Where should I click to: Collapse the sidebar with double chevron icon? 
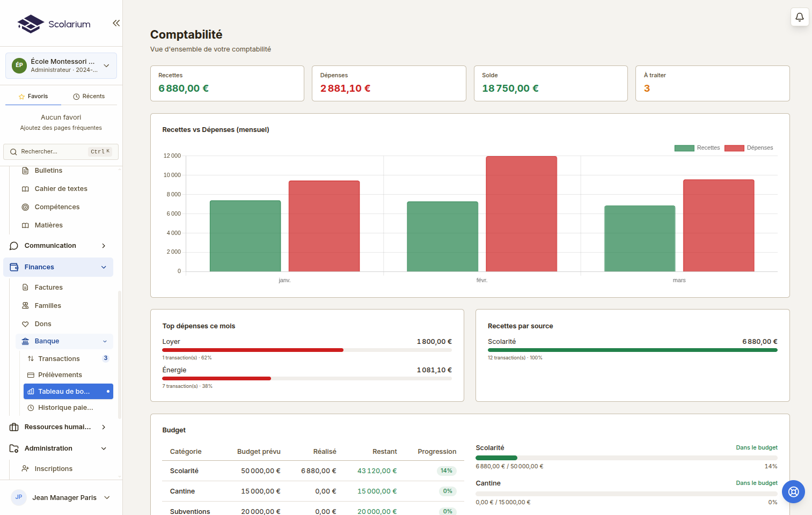[x=116, y=23]
